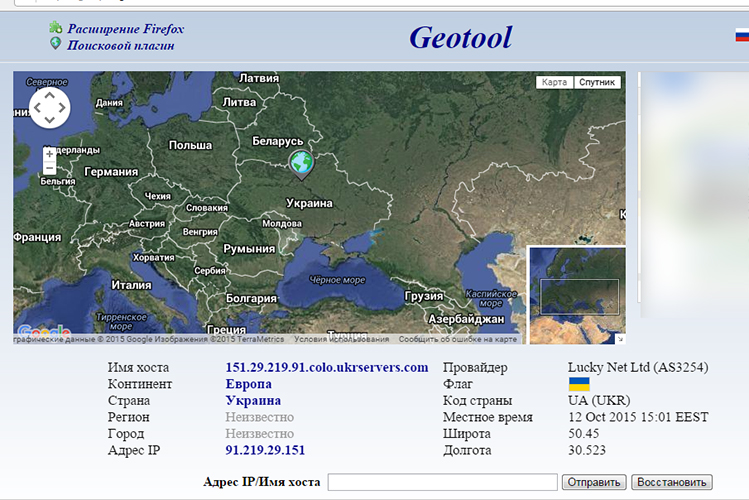Pan the map right with arrow
The width and height of the screenshot is (749, 500).
[x=62, y=107]
